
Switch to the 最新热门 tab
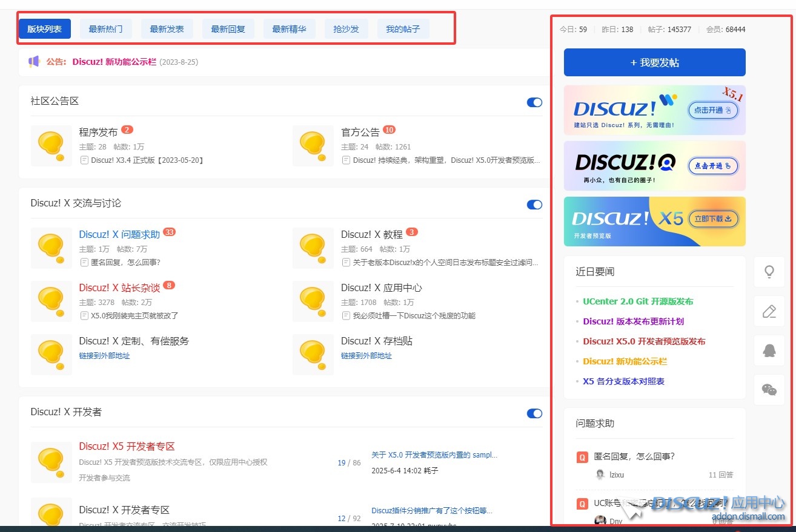(x=105, y=29)
